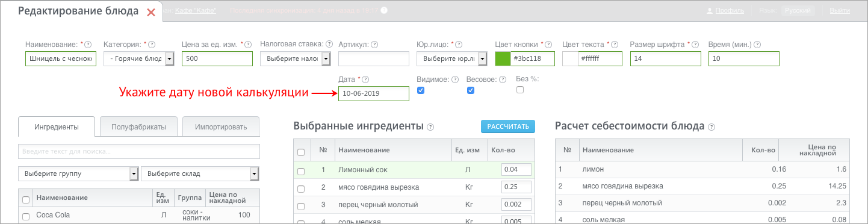Viewport: 868px width, 224px height.
Task: Click the Выйти link
Action: (840, 11)
